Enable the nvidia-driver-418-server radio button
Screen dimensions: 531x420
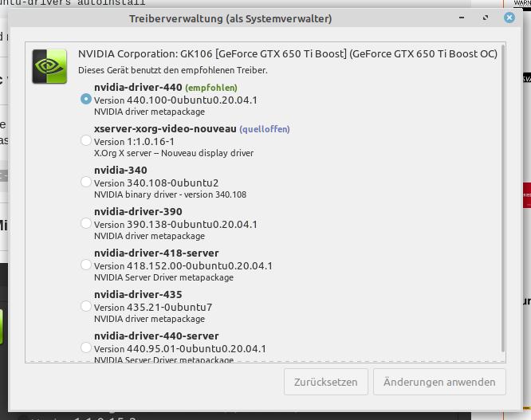tap(86, 265)
